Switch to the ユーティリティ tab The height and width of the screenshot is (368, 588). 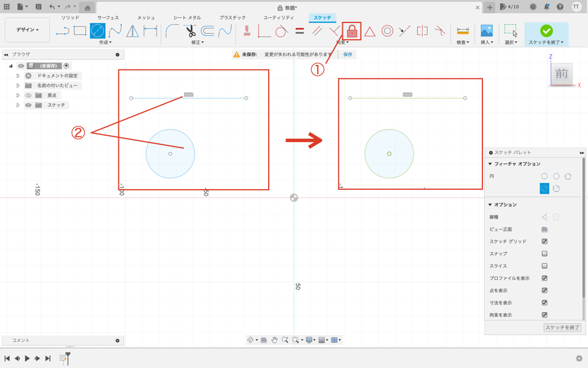(278, 18)
